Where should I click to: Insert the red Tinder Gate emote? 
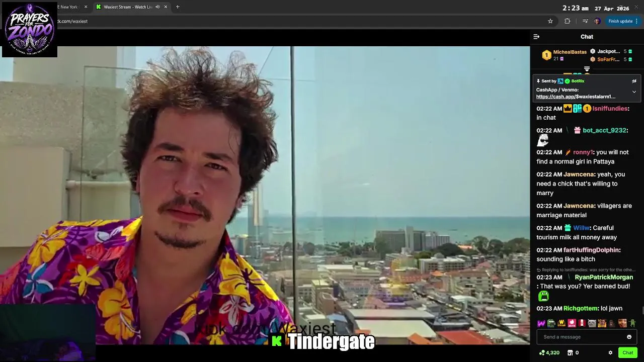pyautogui.click(x=572, y=323)
